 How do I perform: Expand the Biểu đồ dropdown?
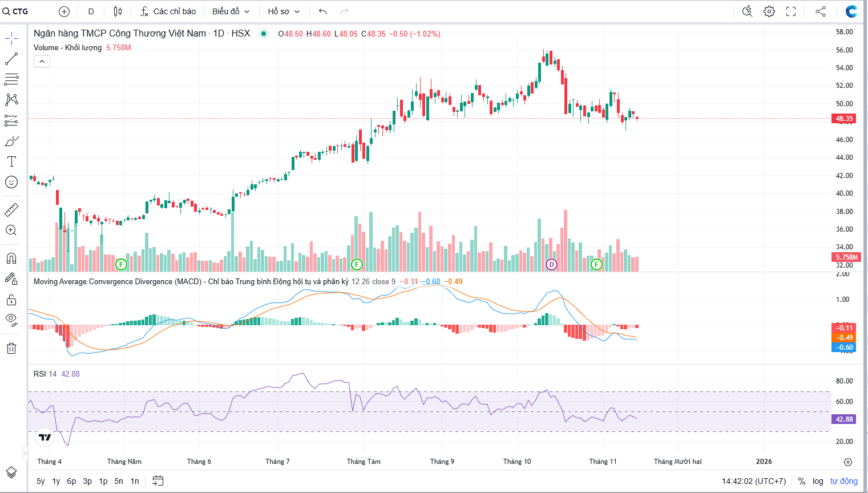coord(231,11)
